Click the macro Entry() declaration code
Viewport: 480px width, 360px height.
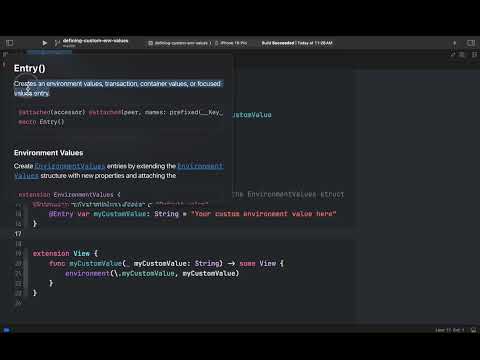pos(41,122)
